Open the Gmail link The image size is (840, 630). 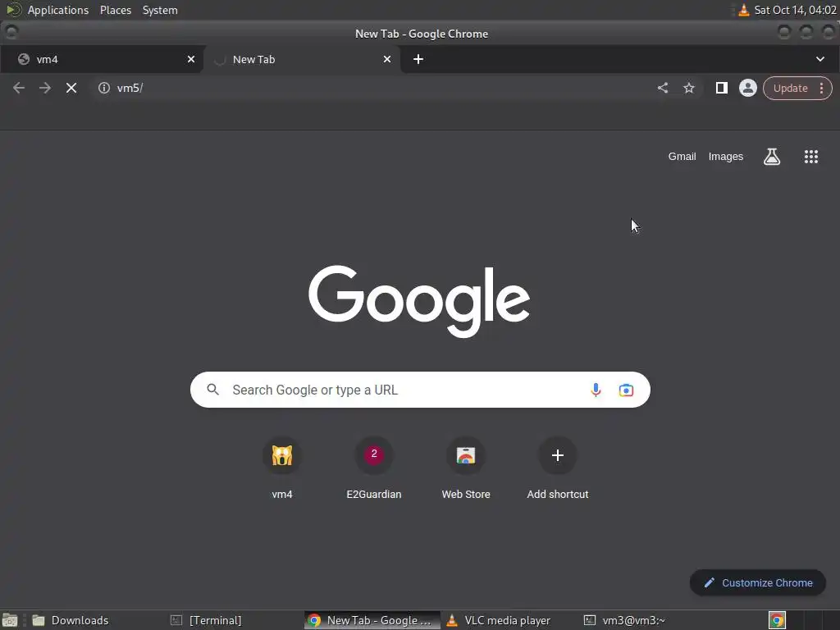coord(682,157)
